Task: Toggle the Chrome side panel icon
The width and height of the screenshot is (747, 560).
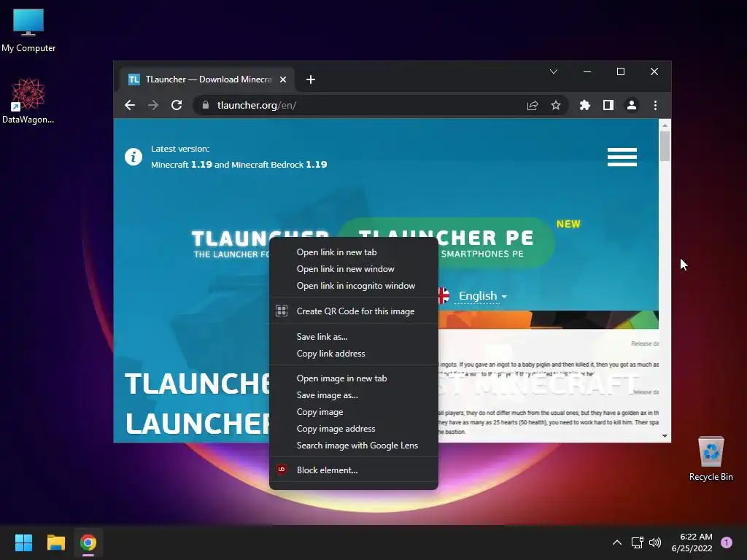Action: coord(608,105)
